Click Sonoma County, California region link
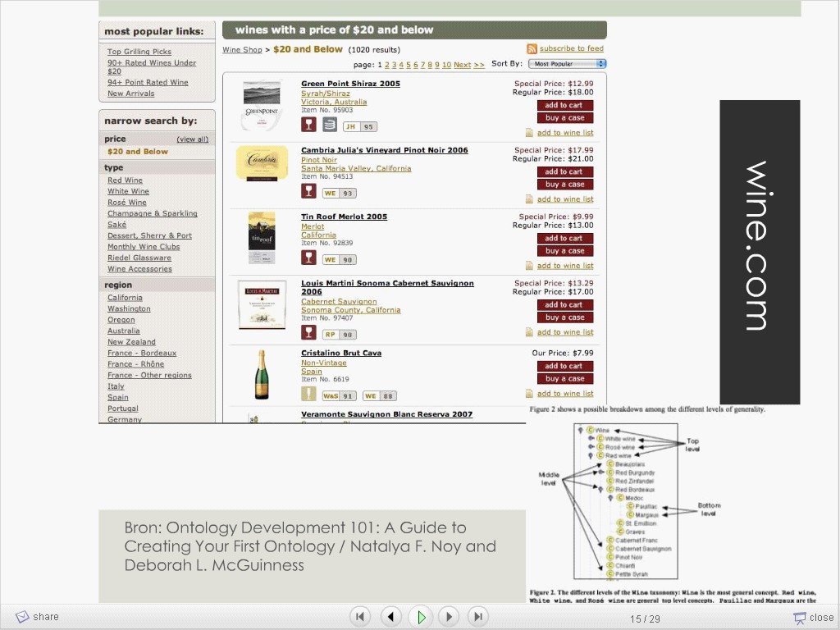The height and width of the screenshot is (630, 840). click(x=351, y=310)
